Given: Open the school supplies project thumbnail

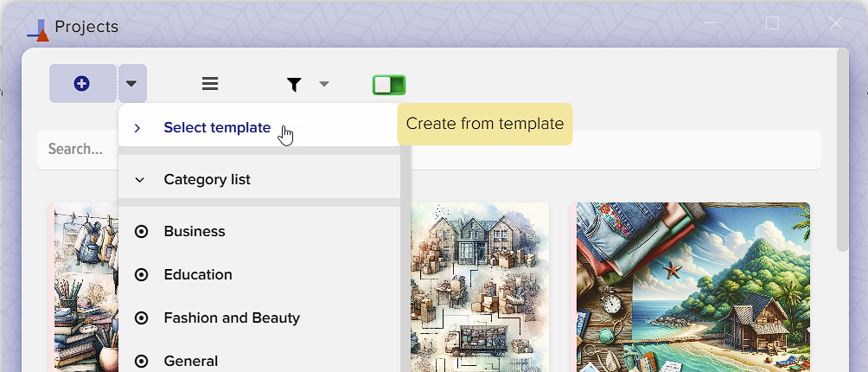Looking at the screenshot, I should tap(86, 287).
